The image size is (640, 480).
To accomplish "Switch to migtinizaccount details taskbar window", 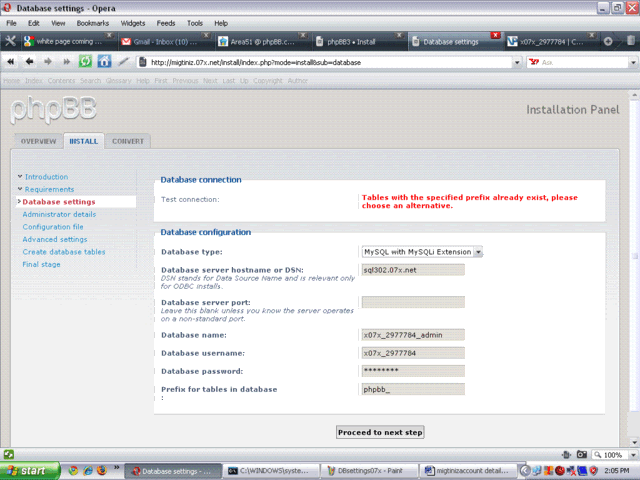I will coord(468,471).
